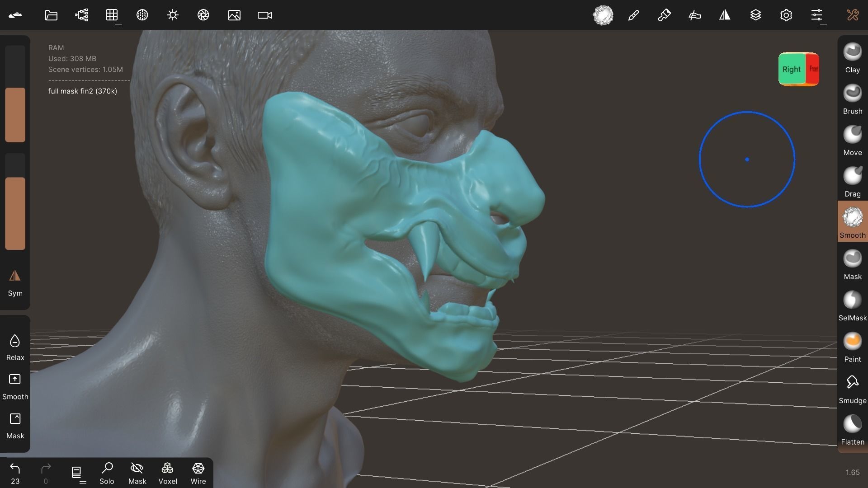Open the camera settings
The height and width of the screenshot is (488, 868).
click(x=264, y=15)
